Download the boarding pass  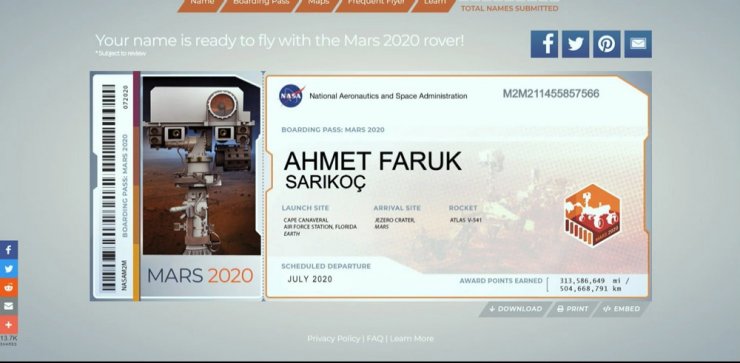coord(515,309)
